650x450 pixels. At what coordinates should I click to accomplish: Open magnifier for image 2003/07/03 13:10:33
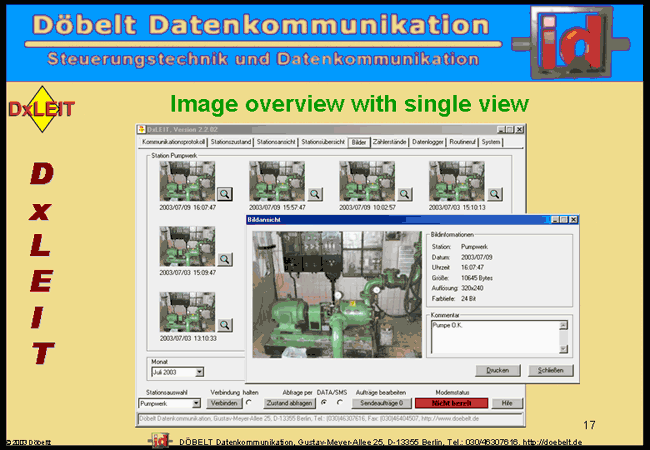point(225,325)
